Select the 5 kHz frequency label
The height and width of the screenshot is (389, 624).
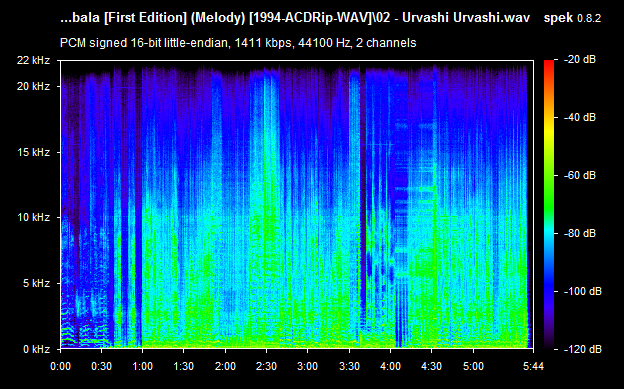pos(36,283)
